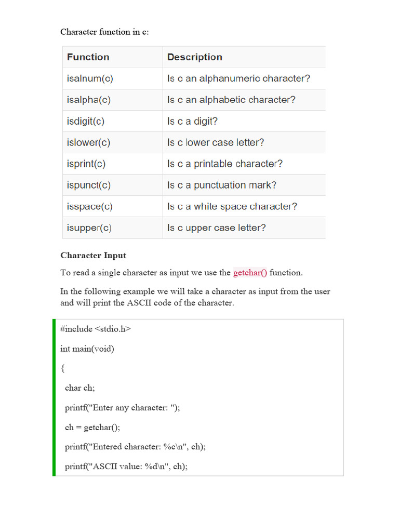The width and height of the screenshot is (399, 532).
Task: Click 'Is c a punctuation mark?' description
Action: point(222,185)
